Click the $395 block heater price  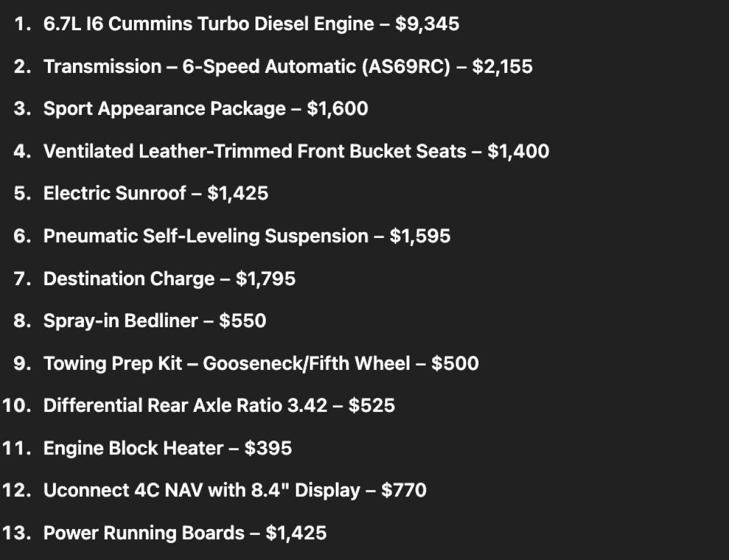[268, 448]
